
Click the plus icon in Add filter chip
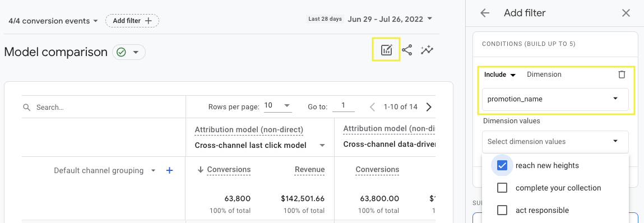click(149, 21)
